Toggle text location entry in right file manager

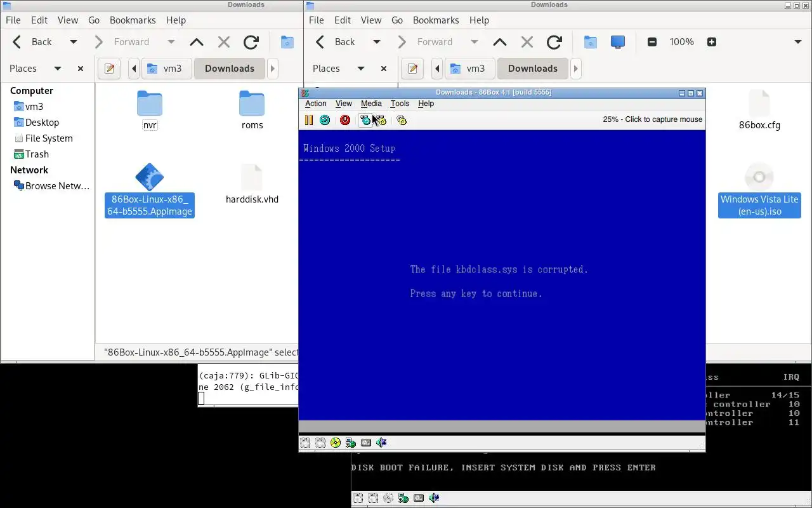point(412,69)
